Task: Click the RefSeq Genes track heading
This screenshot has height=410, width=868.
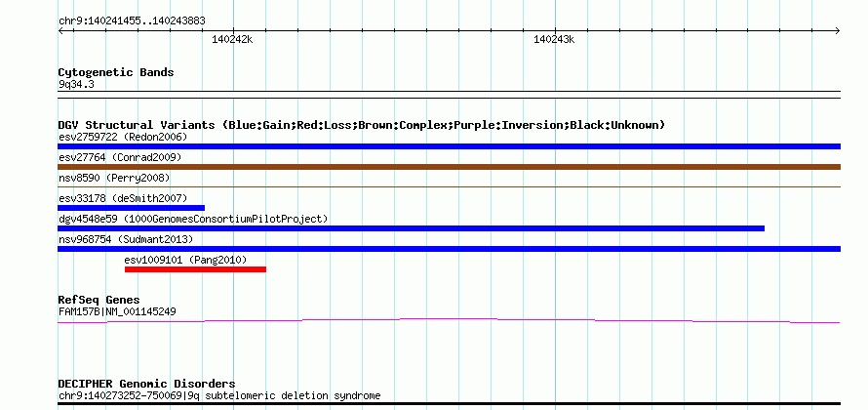Action: [x=99, y=301]
